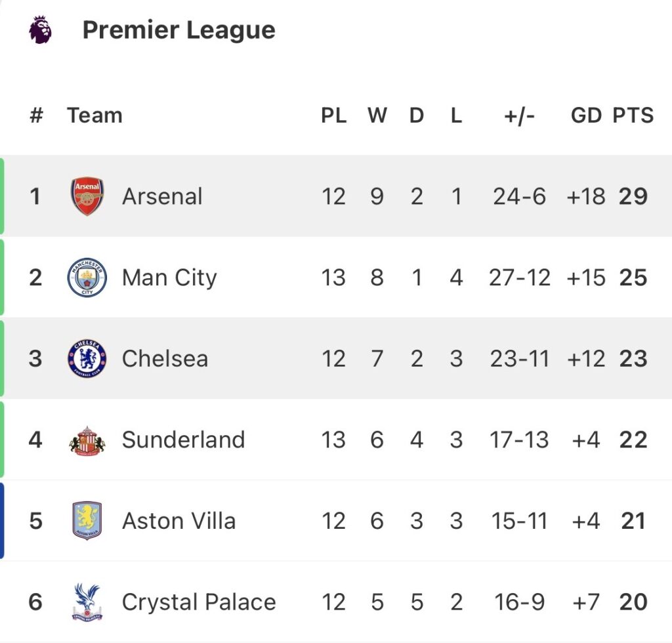Tap the Manchester City club crest

tap(87, 278)
